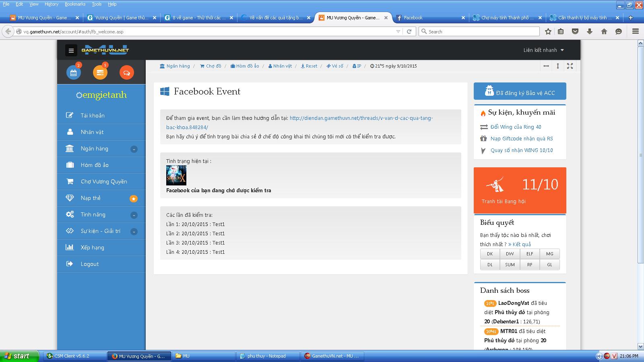Screen dimensions: 644x362
Task: Expand the Tính năng sidebar submenu arrow
Action: point(134,215)
